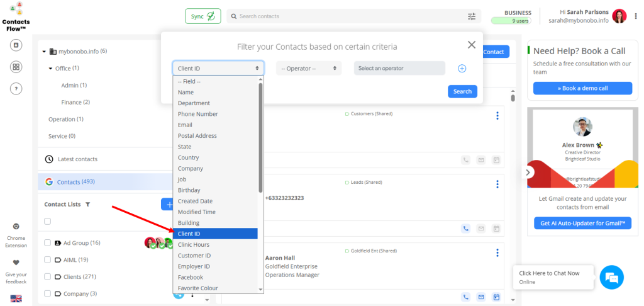The height and width of the screenshot is (306, 644).
Task: Select the Clients list checkbox
Action: [48, 276]
